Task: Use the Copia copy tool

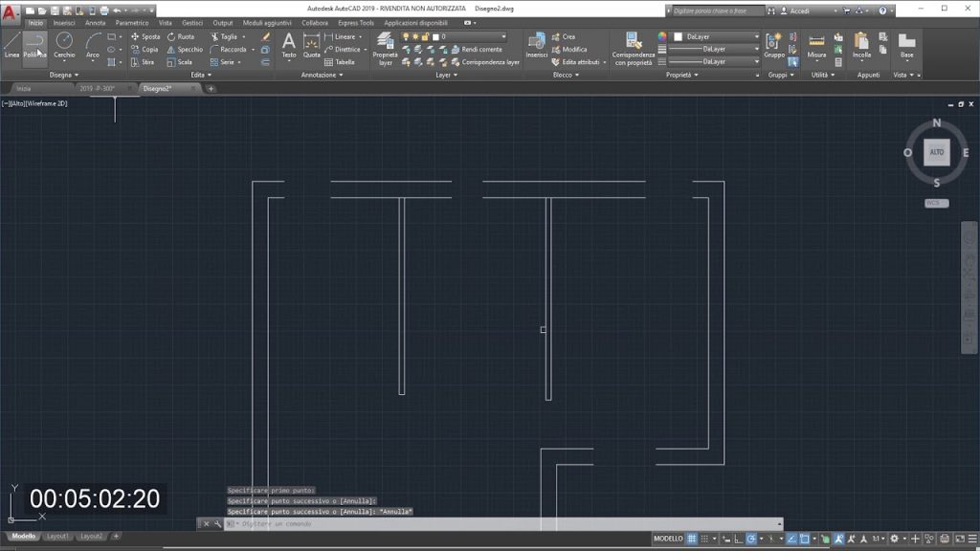Action: coord(145,50)
